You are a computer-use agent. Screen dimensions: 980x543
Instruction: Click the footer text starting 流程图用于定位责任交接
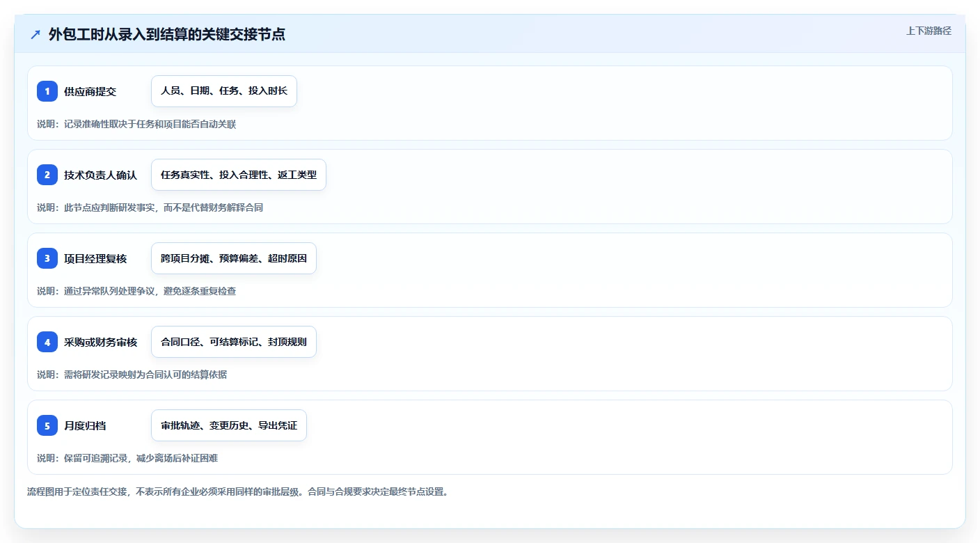[238, 491]
